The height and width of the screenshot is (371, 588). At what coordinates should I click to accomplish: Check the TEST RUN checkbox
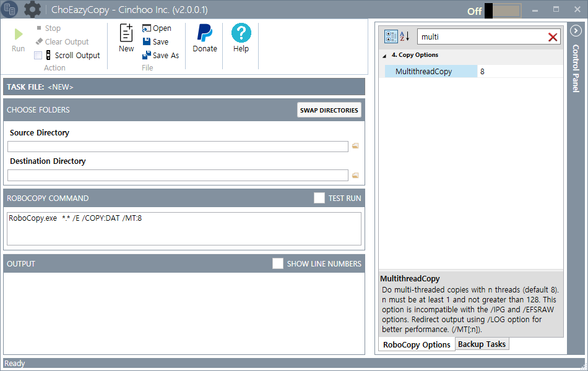[319, 198]
